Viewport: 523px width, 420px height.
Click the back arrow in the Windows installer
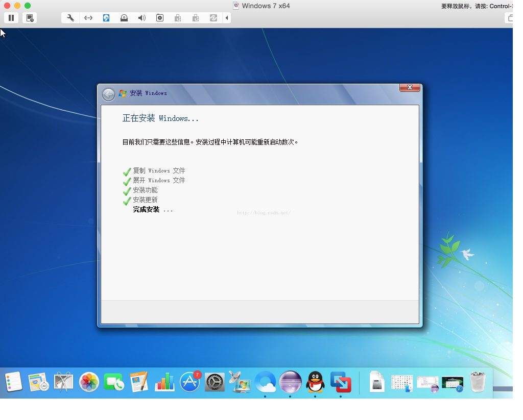(x=108, y=94)
